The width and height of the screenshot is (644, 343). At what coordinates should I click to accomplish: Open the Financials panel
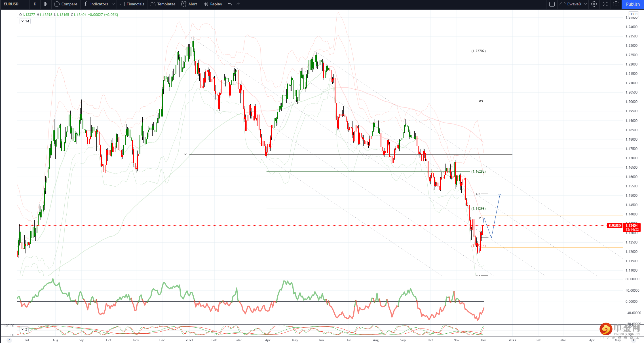[x=132, y=4]
